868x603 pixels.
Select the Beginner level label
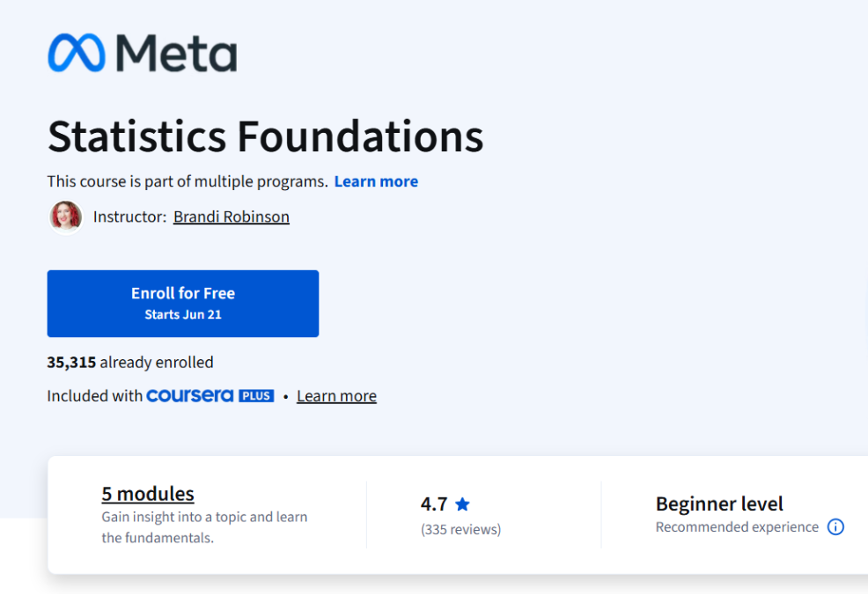pyautogui.click(x=719, y=504)
